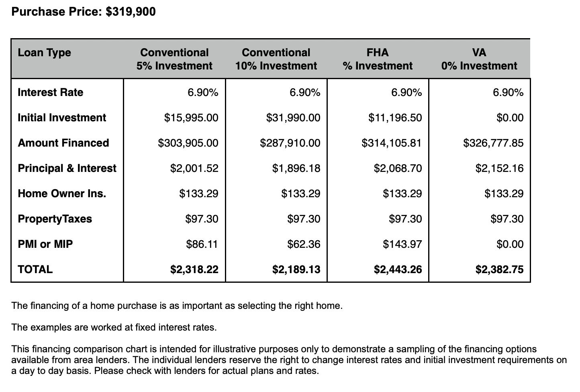The height and width of the screenshot is (392, 580).
Task: Click the $2,382.75 VA total value
Action: (x=500, y=269)
